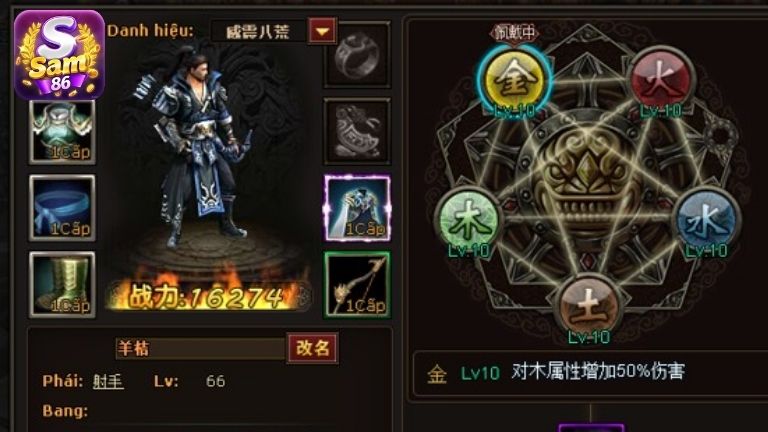Click the purple-bordered armor equipment slot
Viewport: 768px width, 432px height.
pyautogui.click(x=357, y=208)
